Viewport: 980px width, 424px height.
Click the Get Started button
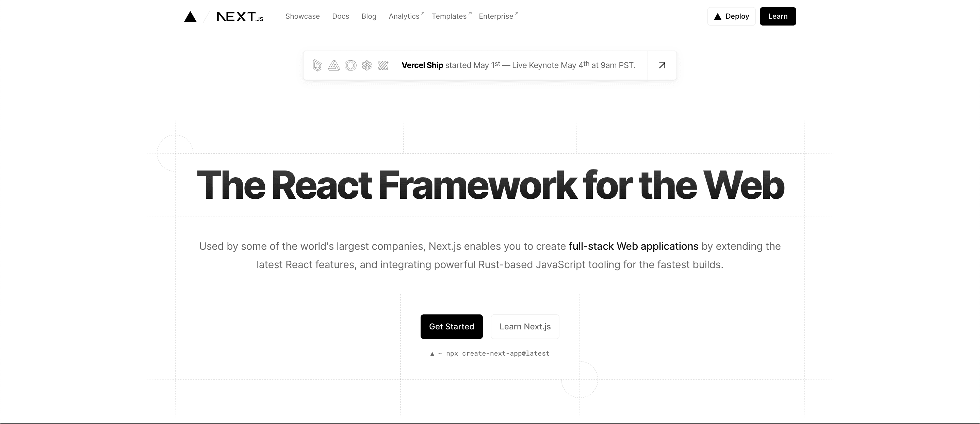(x=451, y=326)
